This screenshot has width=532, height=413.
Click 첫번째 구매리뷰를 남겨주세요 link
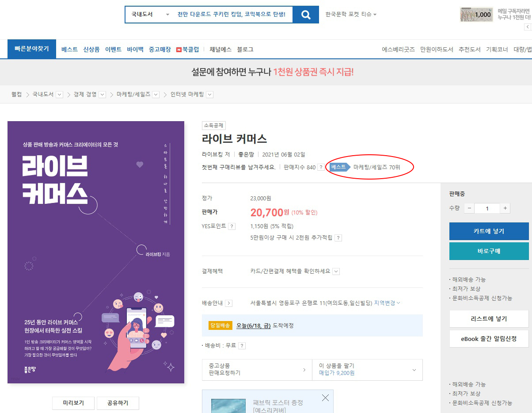pos(239,167)
